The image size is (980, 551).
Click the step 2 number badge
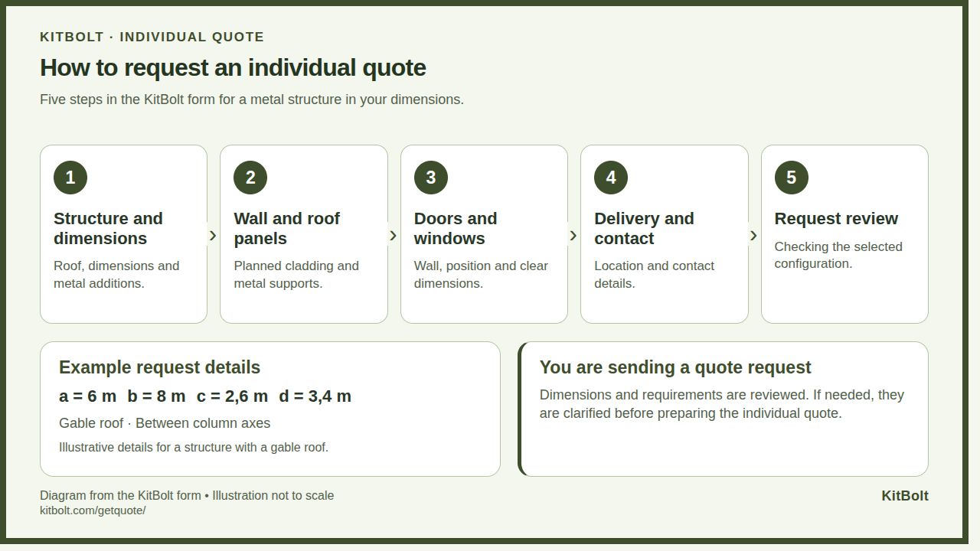pos(250,178)
